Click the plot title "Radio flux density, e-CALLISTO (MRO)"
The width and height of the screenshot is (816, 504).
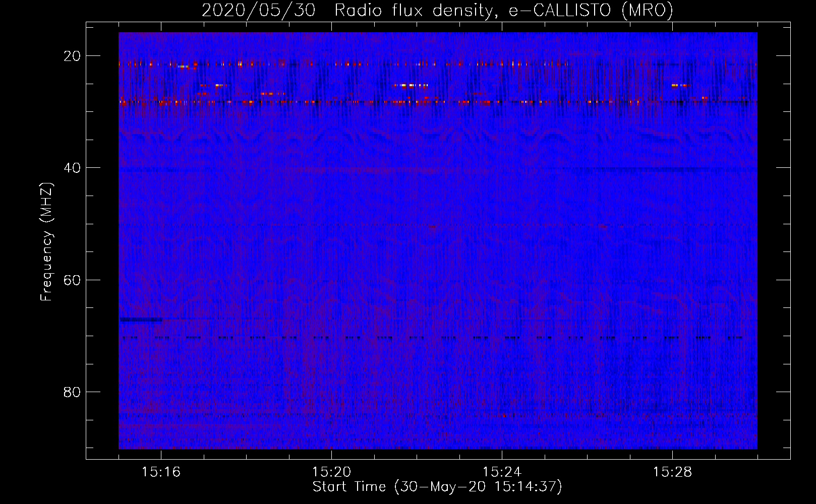[504, 10]
